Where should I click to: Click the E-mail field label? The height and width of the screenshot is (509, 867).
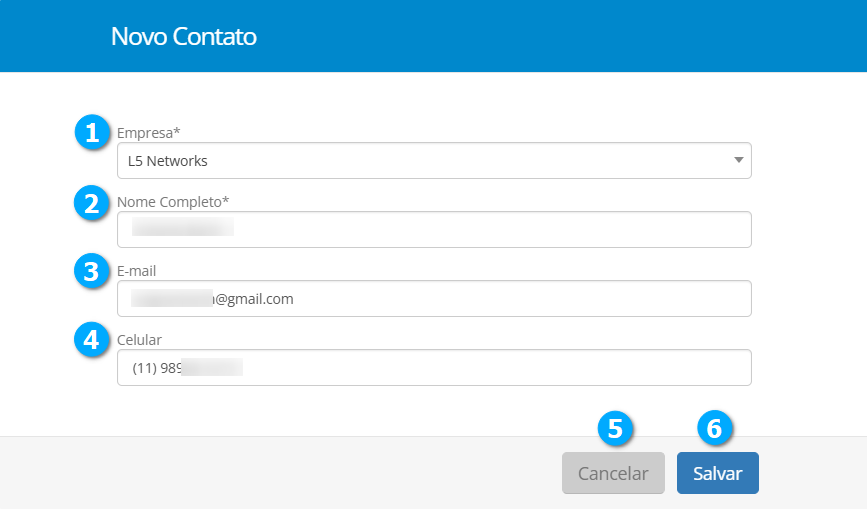coord(136,271)
